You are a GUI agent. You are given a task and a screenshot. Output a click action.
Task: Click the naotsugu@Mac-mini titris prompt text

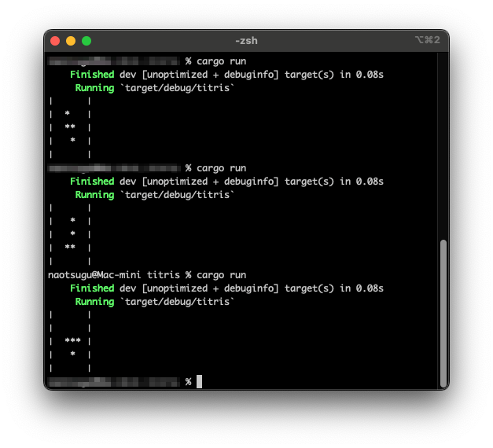tap(115, 275)
